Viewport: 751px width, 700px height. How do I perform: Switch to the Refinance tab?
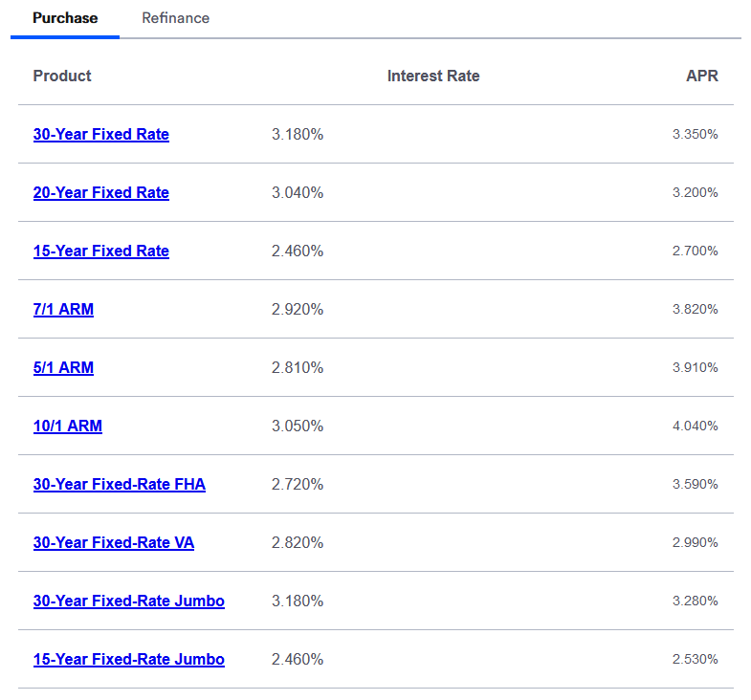(175, 18)
